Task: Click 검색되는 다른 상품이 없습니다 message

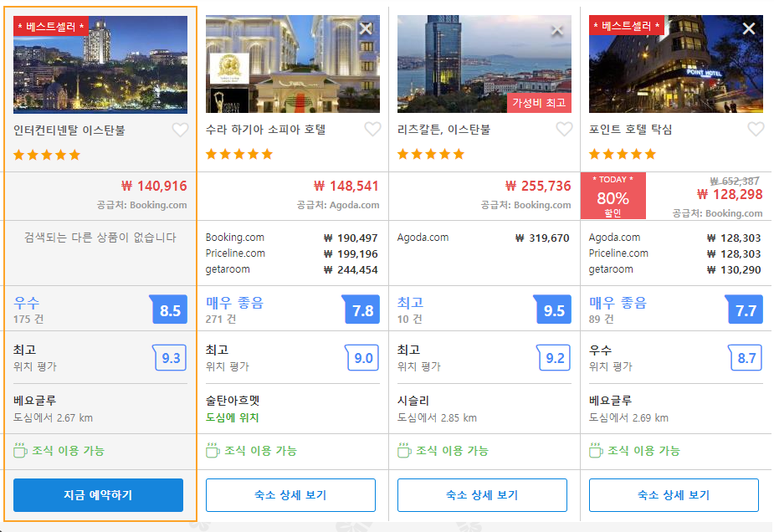Action: tap(100, 238)
